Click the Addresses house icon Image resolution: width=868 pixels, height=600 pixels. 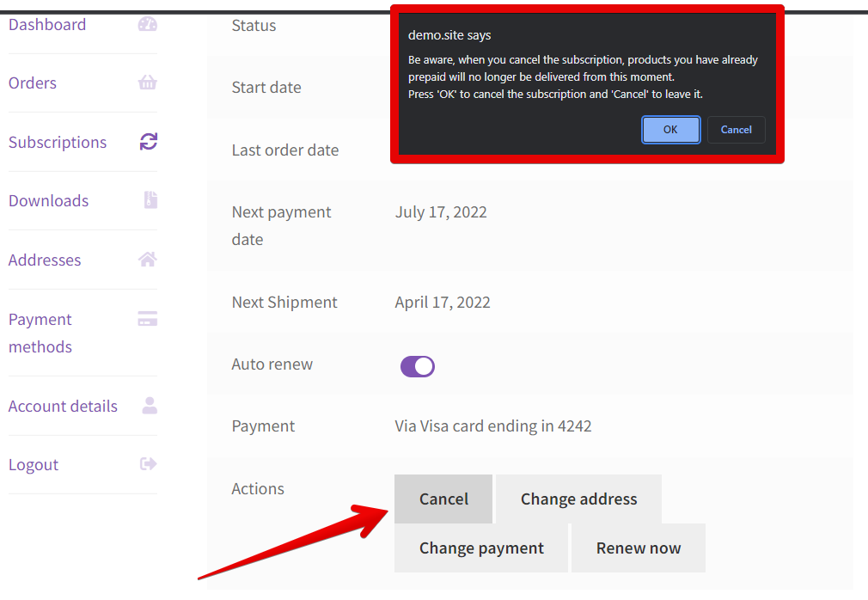pyautogui.click(x=147, y=259)
